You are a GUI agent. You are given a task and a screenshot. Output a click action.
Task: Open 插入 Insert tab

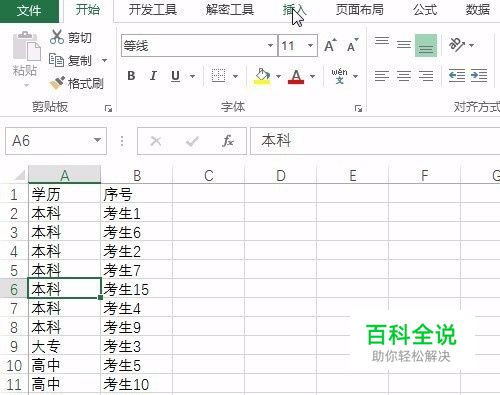294,10
